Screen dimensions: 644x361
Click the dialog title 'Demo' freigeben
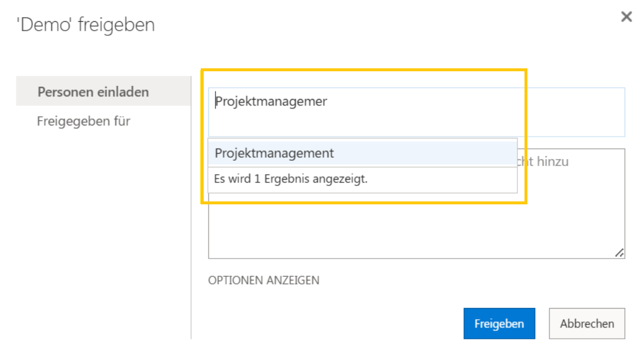85,25
